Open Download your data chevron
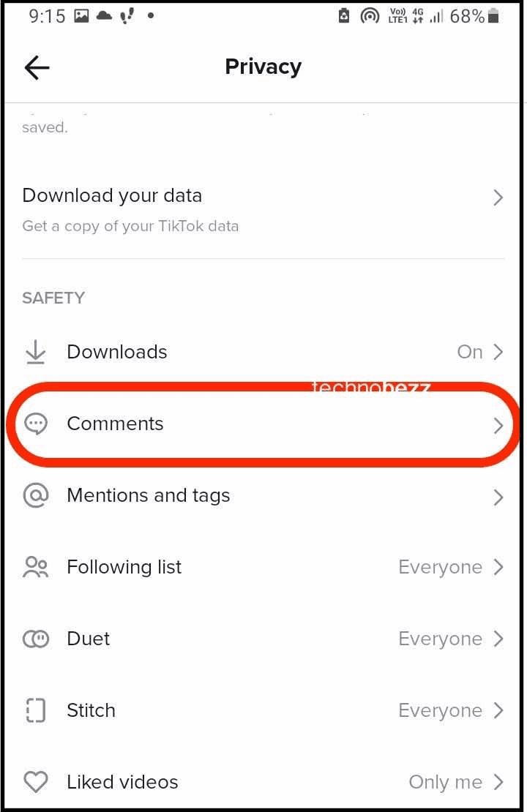 click(x=498, y=197)
